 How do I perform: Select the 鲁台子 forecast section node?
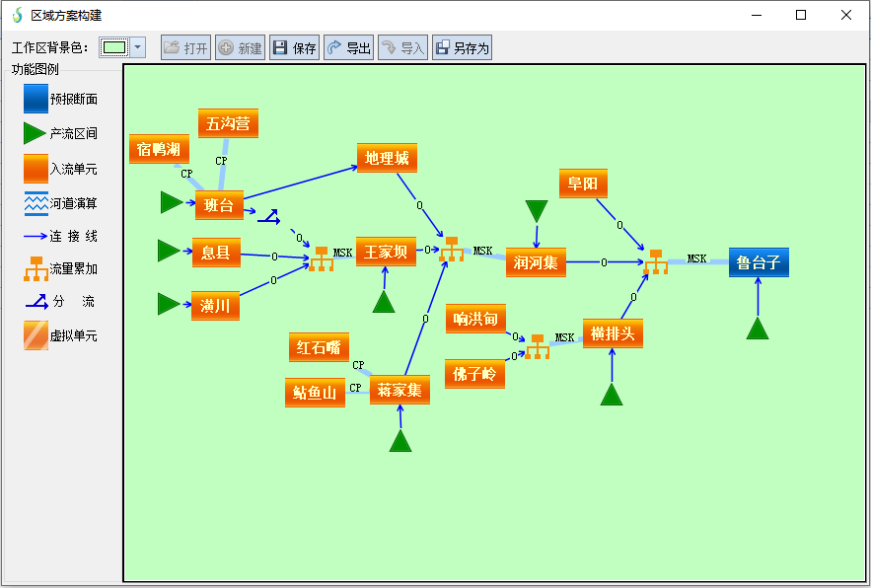click(759, 262)
